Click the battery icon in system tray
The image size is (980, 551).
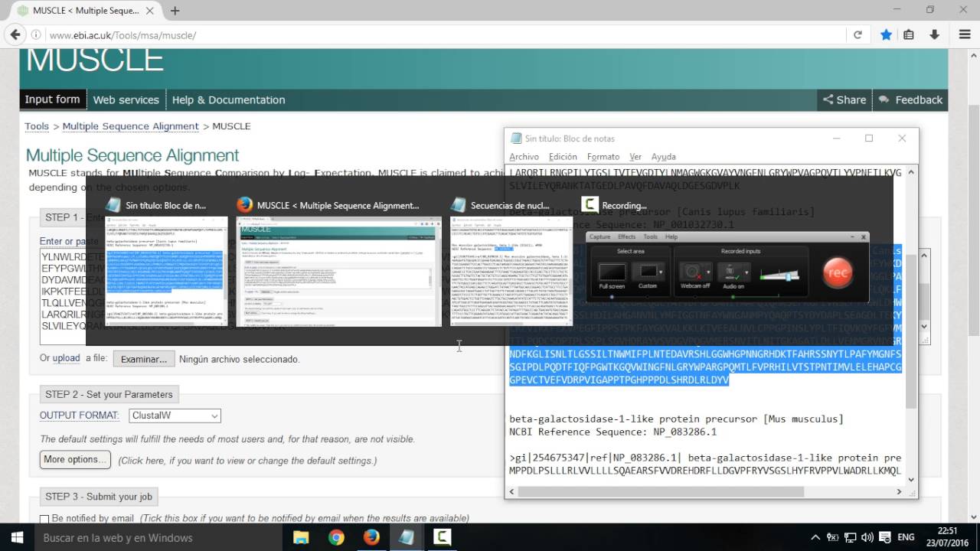833,537
